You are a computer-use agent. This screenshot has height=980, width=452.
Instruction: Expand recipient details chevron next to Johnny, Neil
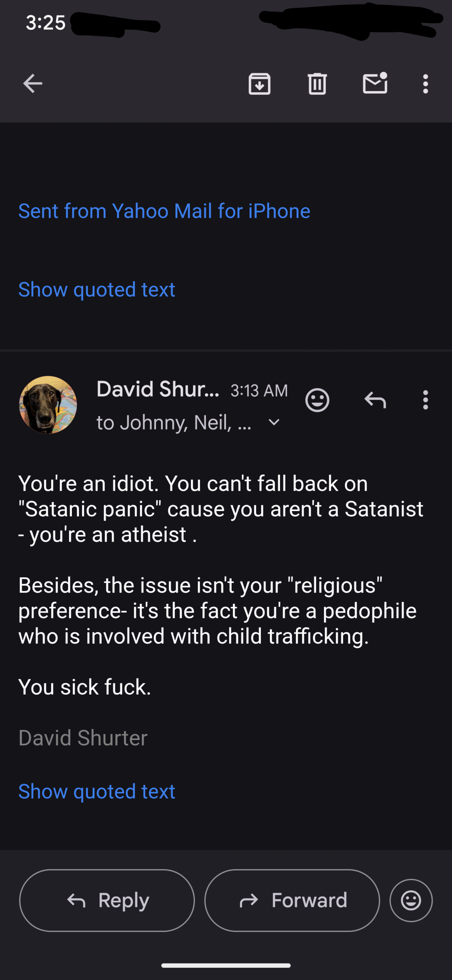[274, 423]
